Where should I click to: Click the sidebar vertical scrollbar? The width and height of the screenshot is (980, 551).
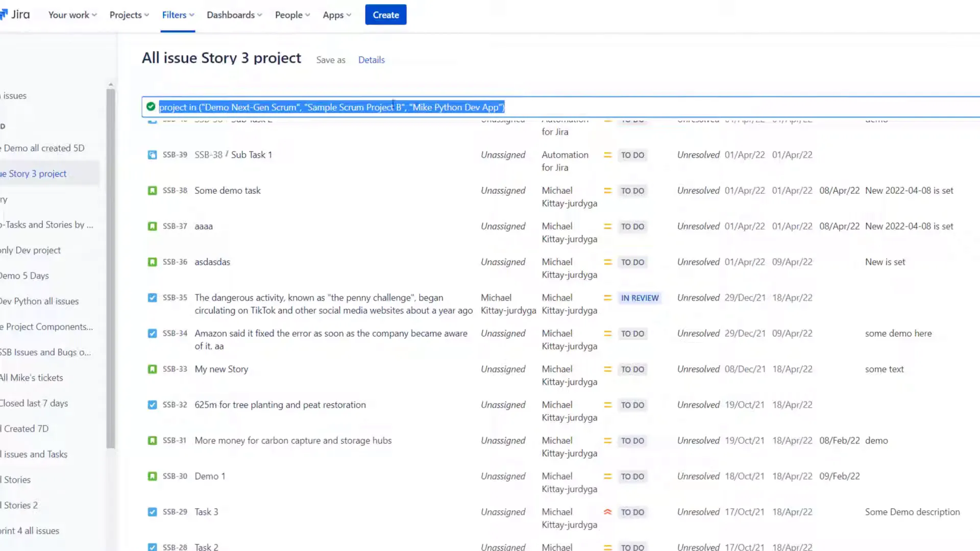[111, 268]
